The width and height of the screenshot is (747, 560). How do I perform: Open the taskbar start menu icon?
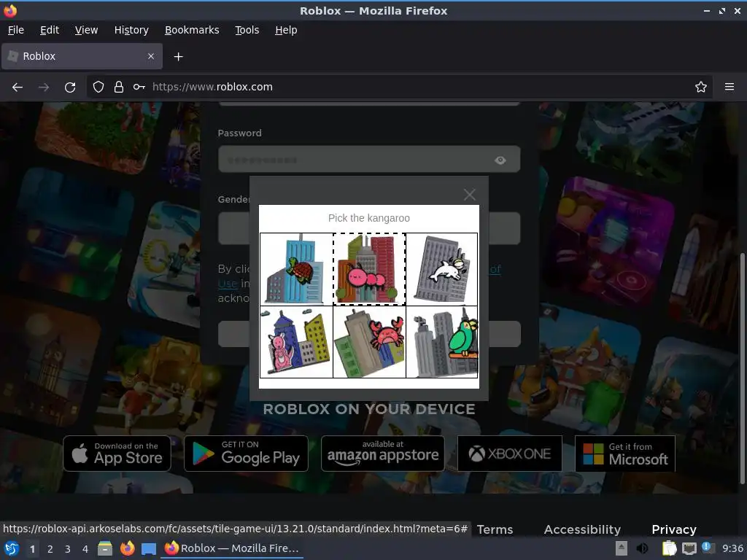pyautogui.click(x=12, y=548)
